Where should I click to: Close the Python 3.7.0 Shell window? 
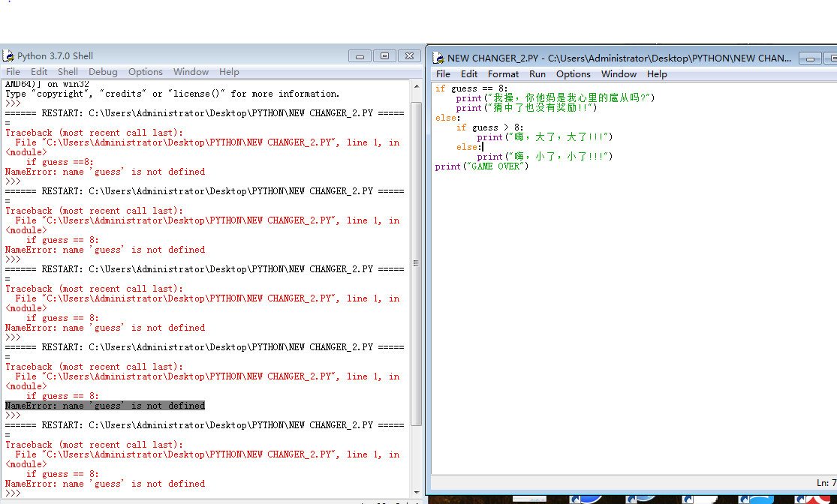409,56
